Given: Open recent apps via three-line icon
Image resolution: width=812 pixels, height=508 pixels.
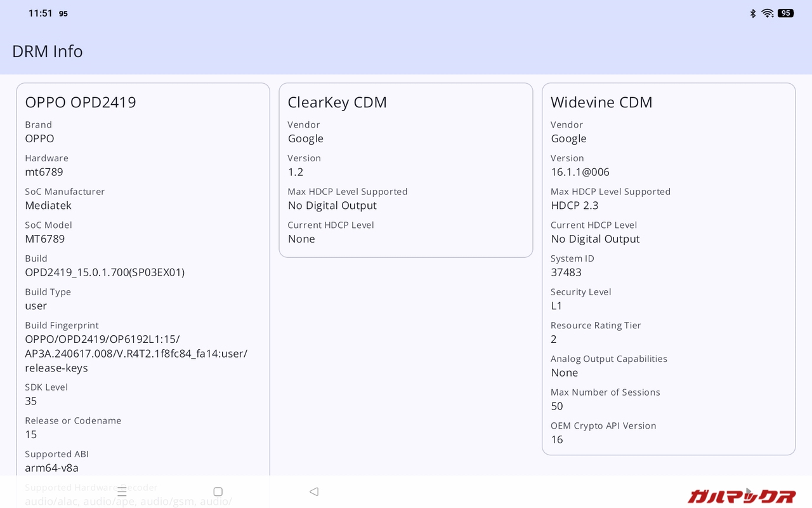Looking at the screenshot, I should pos(122,491).
